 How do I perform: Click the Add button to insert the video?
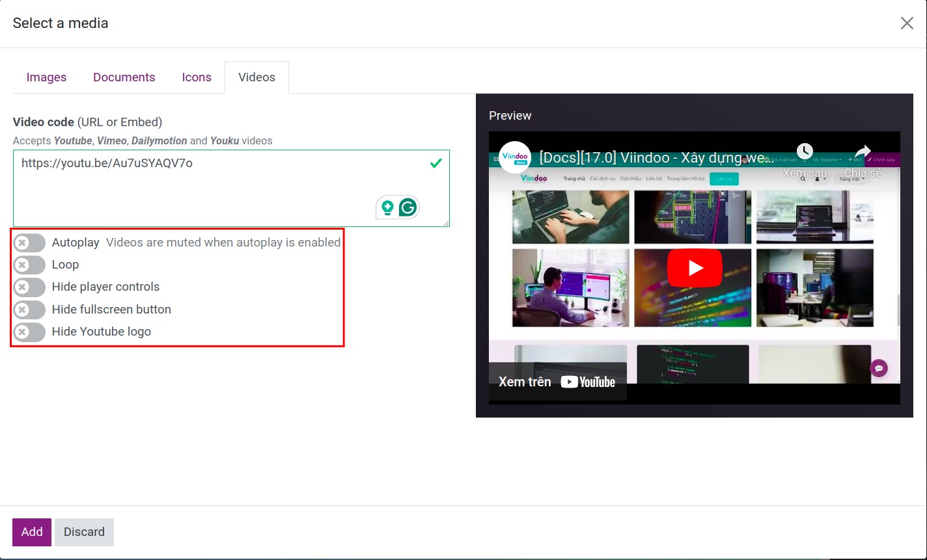click(31, 531)
